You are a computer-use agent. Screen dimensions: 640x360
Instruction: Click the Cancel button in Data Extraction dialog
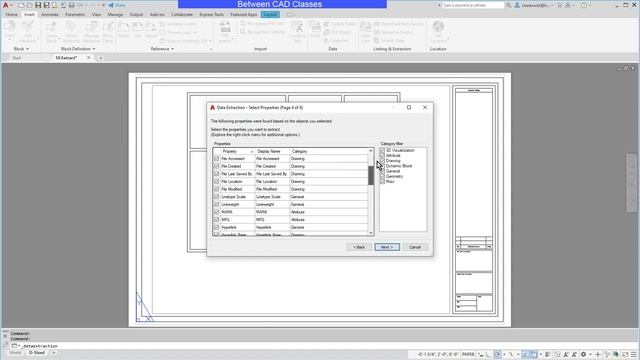click(415, 247)
